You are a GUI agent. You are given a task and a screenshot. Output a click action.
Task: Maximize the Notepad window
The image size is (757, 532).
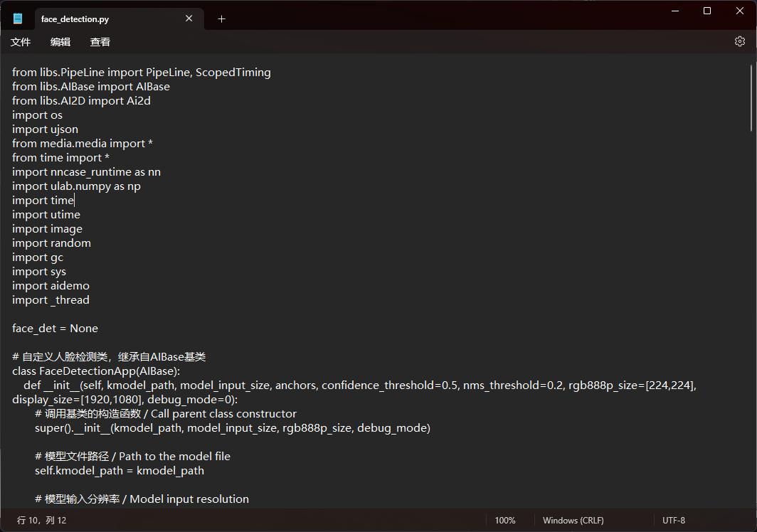[707, 11]
